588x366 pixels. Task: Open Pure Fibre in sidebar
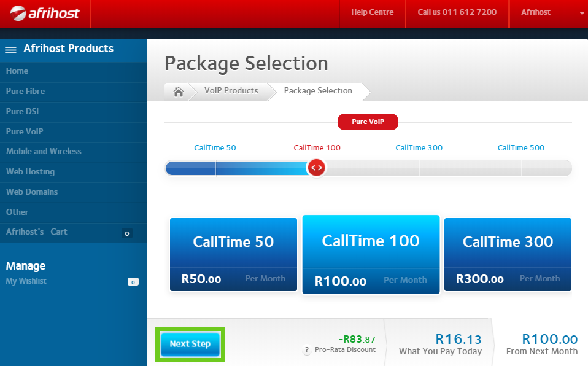26,91
